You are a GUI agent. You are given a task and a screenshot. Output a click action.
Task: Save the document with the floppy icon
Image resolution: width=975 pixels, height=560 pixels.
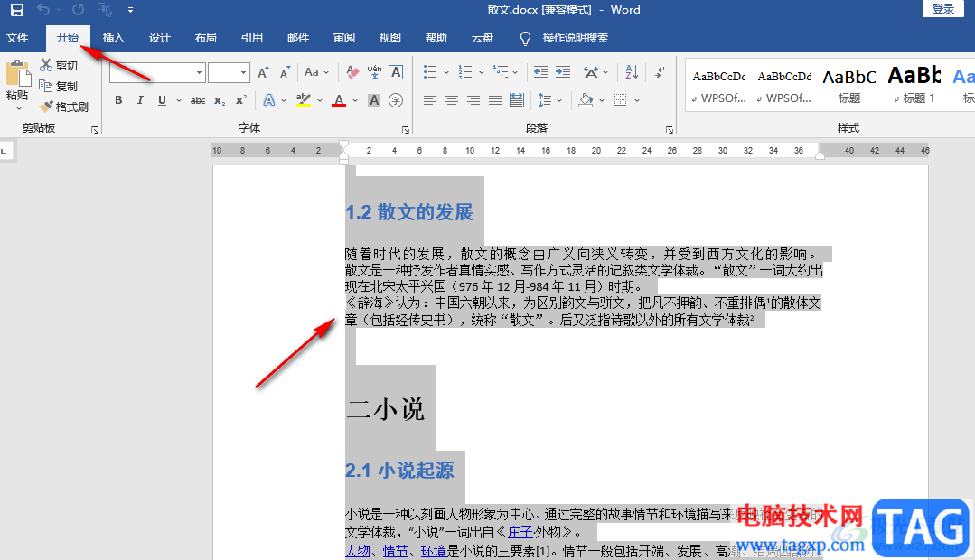(17, 9)
